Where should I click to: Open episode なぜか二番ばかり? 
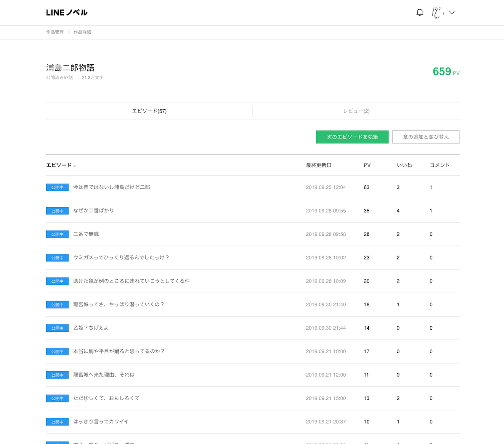point(93,211)
